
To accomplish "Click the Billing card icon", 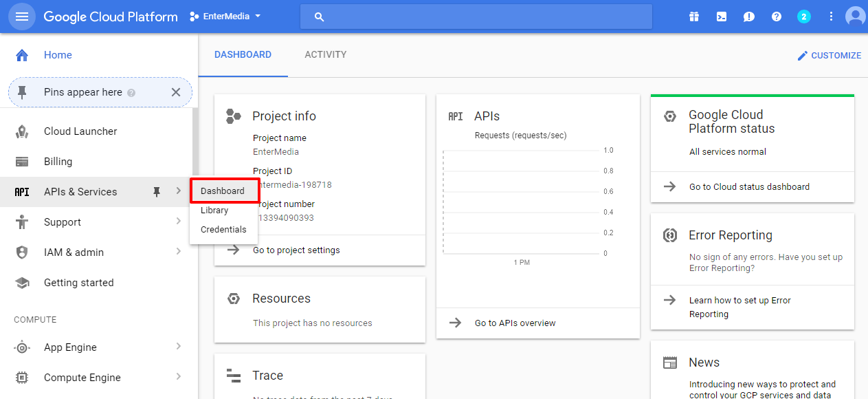I will tap(22, 162).
